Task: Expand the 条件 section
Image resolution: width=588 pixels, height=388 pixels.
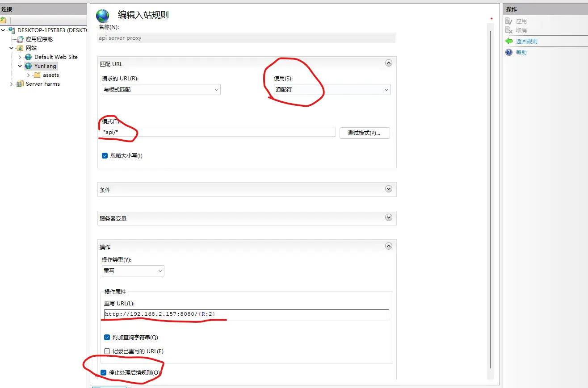Action: pyautogui.click(x=389, y=189)
